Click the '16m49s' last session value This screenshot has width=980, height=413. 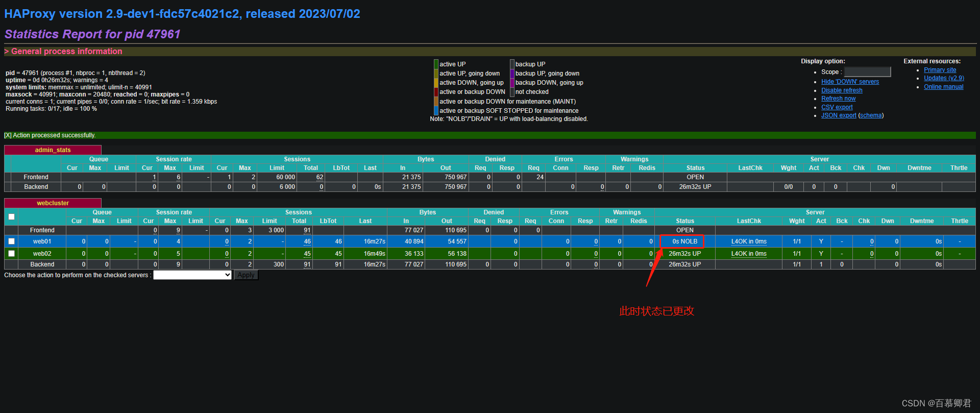pyautogui.click(x=375, y=254)
